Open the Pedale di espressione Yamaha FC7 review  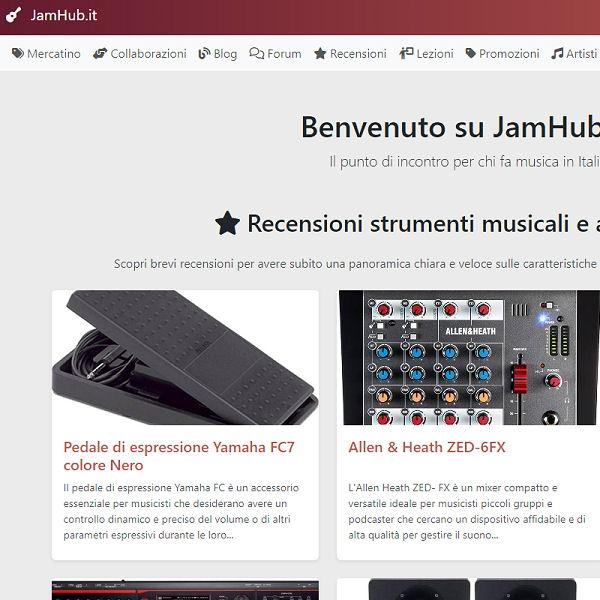179,456
